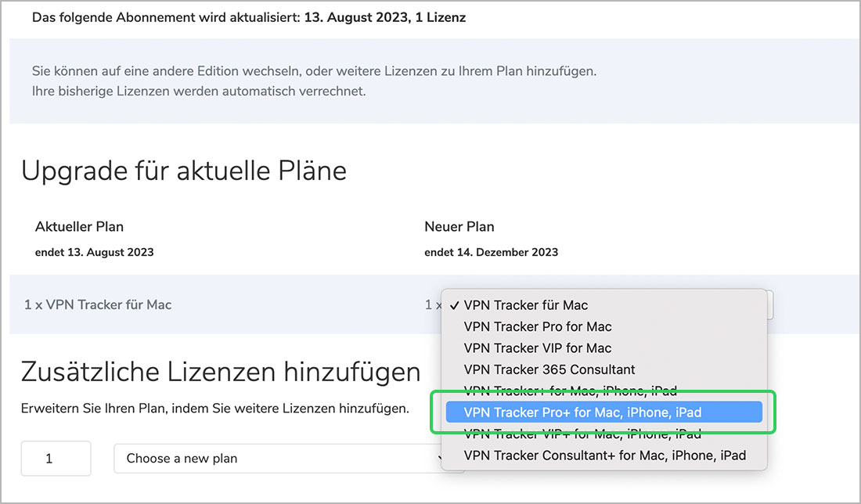The height and width of the screenshot is (504, 861).
Task: Click the 'Erweitern Sie Ihren Plan' description
Action: [215, 408]
